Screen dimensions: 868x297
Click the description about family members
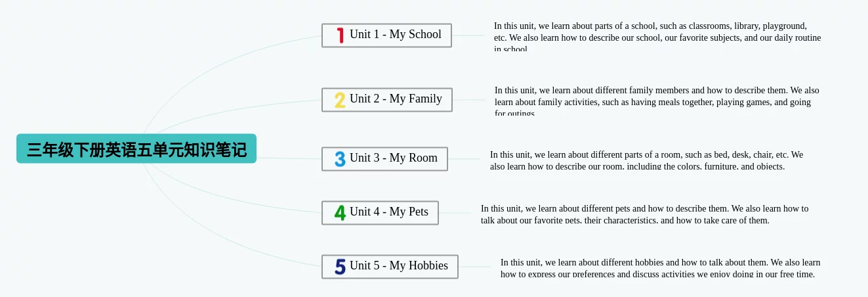pos(657,101)
